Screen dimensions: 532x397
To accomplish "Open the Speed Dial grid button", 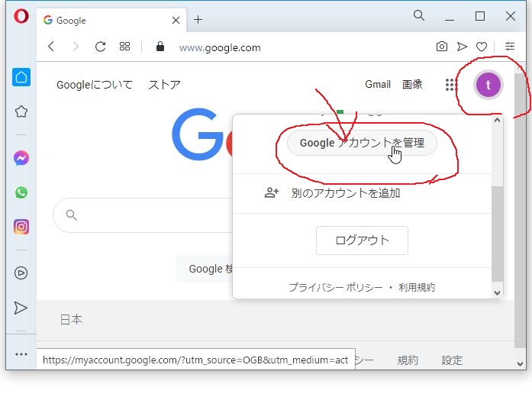I will [124, 47].
